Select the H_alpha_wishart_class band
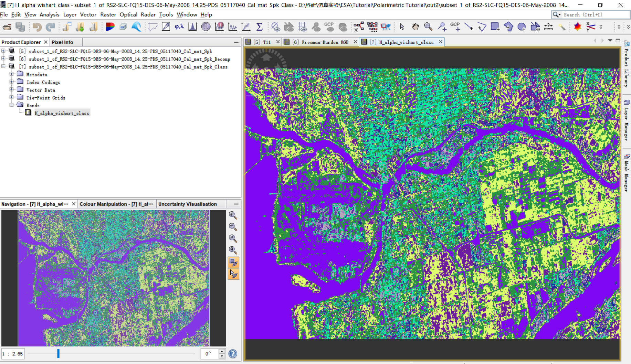This screenshot has height=364, width=631. click(x=62, y=113)
